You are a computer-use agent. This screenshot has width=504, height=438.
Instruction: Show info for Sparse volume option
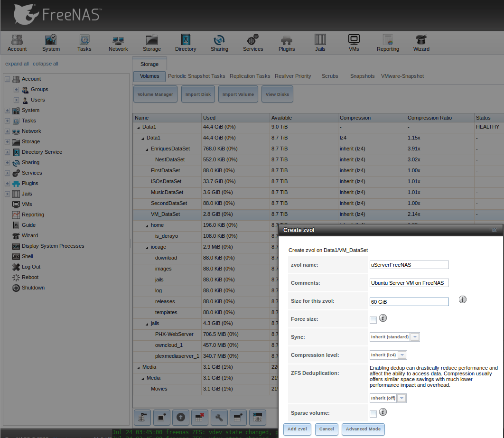383,411
